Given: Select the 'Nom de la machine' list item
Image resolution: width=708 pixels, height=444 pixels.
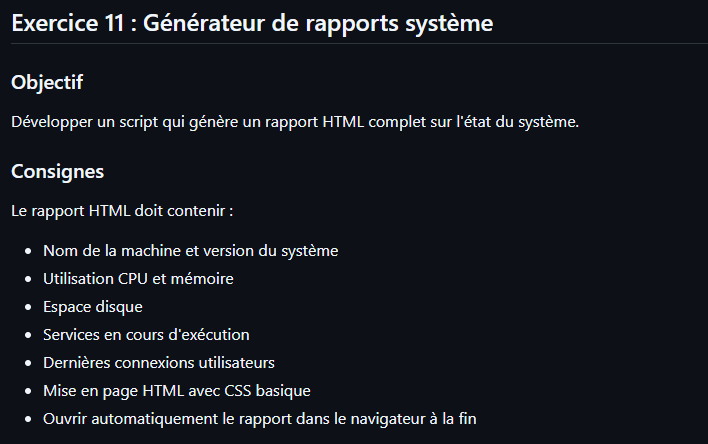Looking at the screenshot, I should point(190,250).
